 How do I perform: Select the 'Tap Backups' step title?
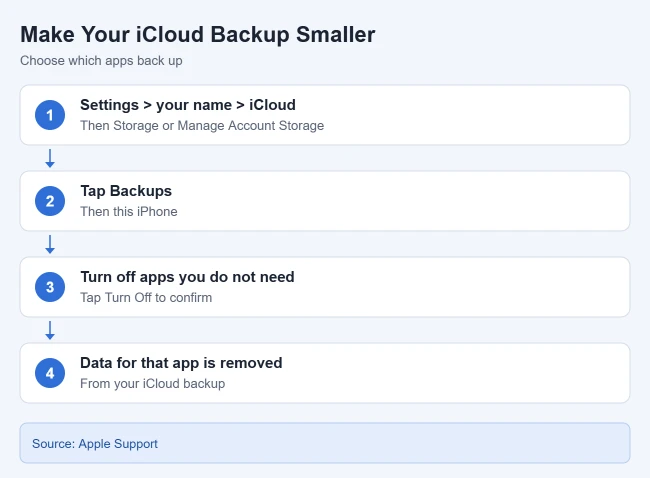(126, 191)
